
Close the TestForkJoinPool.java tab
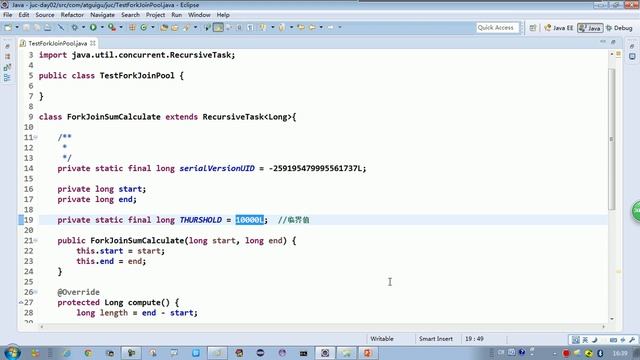tap(93, 43)
